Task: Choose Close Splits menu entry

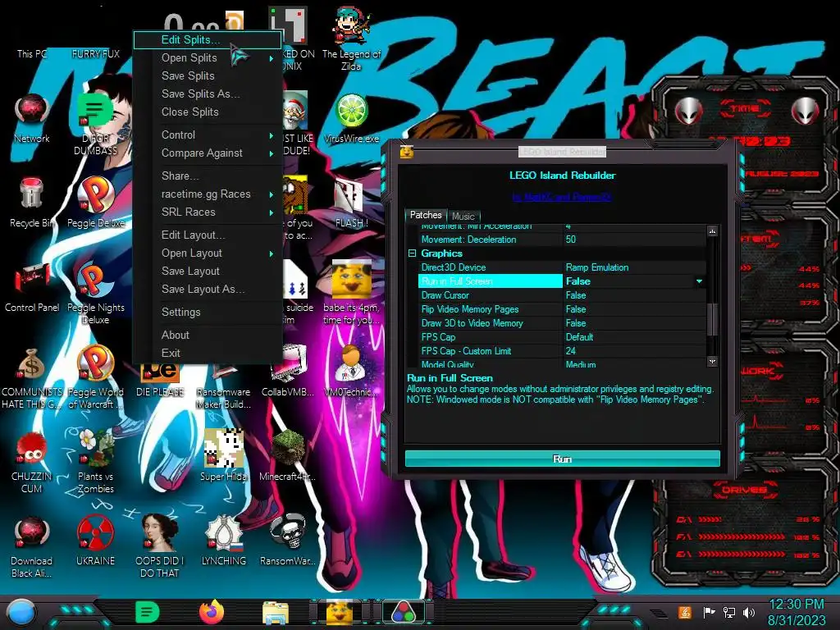Action: point(208,112)
